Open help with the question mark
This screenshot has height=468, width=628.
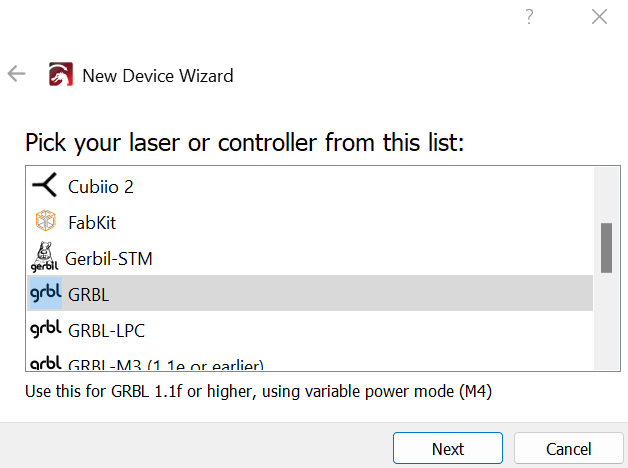529,16
